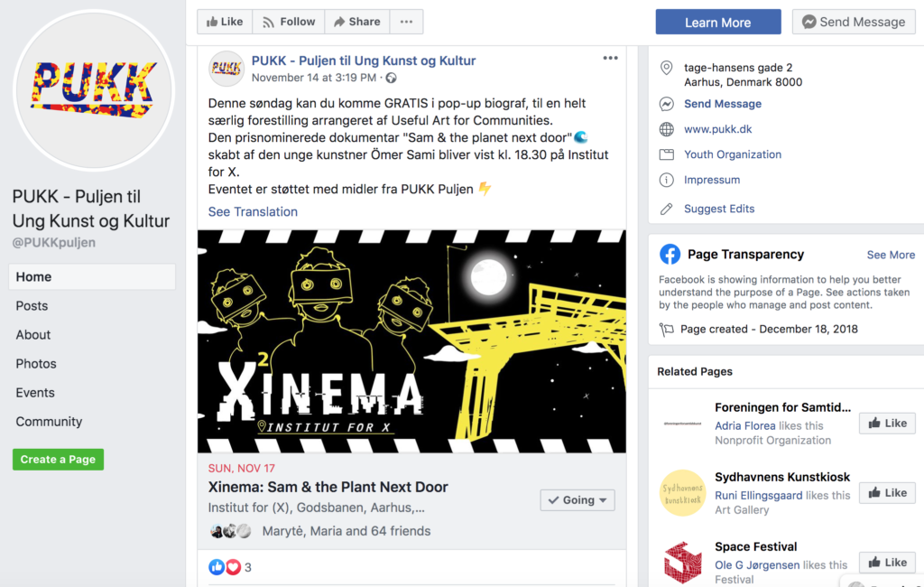This screenshot has width=924, height=587.
Task: Click See Translation under the post
Action: tap(253, 212)
